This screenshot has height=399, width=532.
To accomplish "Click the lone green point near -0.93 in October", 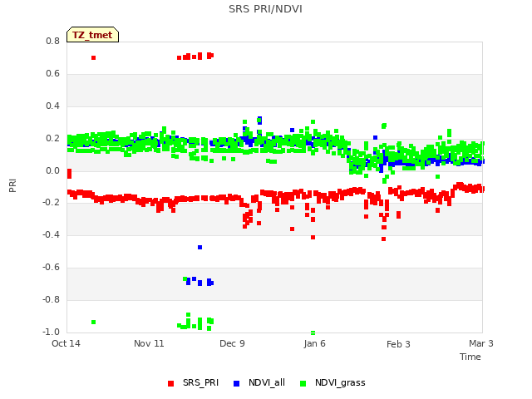I will [94, 322].
